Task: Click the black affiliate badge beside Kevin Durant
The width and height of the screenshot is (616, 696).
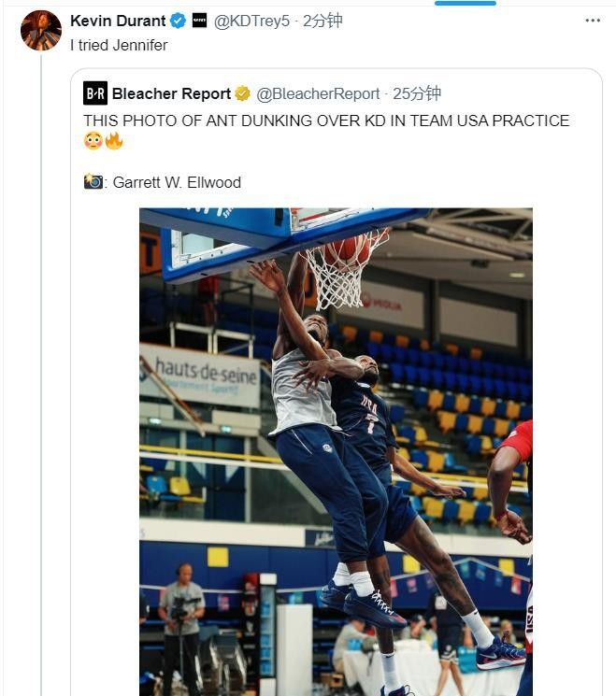Action: click(x=199, y=21)
